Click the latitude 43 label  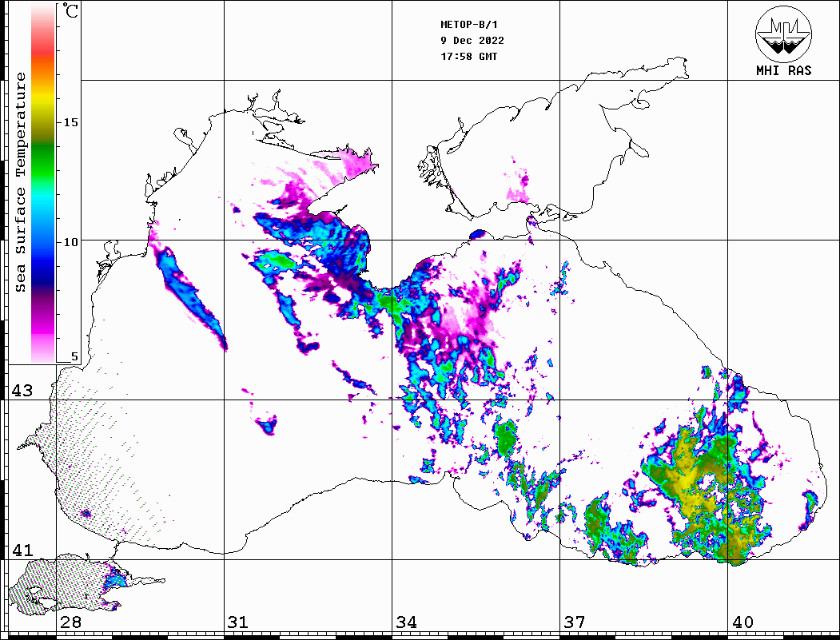[22, 391]
